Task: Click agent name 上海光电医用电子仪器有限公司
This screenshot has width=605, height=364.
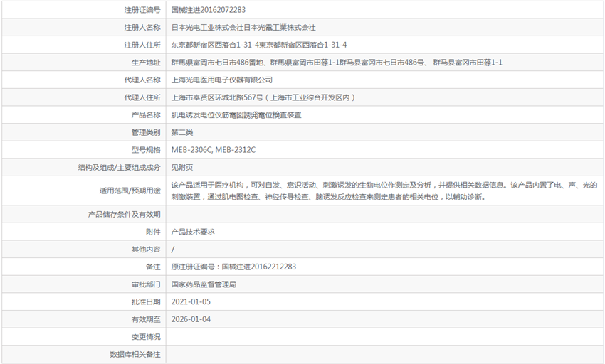Action: 222,80
